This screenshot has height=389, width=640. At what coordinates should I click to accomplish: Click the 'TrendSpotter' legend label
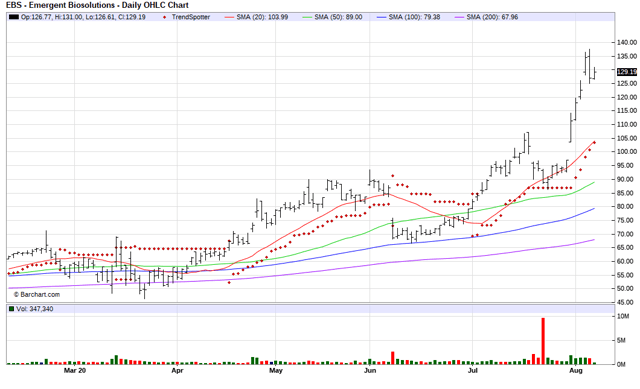point(191,17)
